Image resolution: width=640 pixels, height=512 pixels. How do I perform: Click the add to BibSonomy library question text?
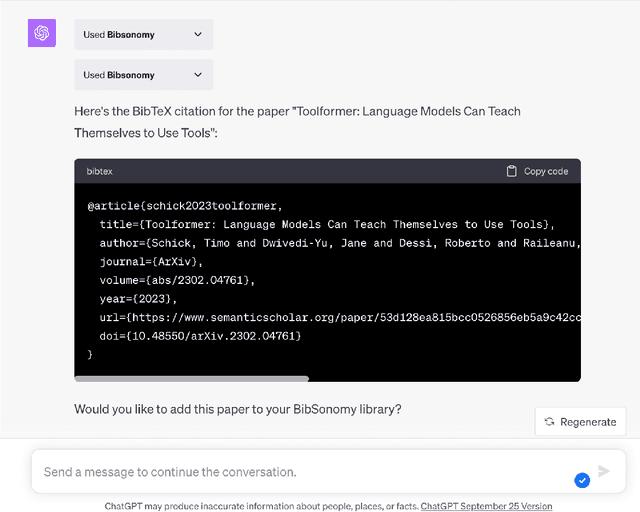[x=238, y=409]
